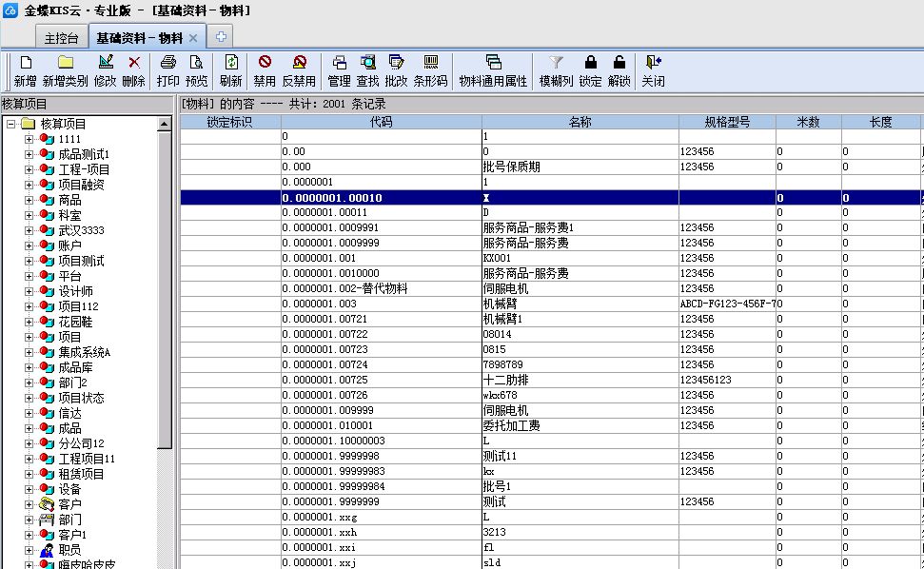This screenshot has height=569, width=924.
Task: Click code cell 0.0000001.xxg
Action: tap(382, 518)
